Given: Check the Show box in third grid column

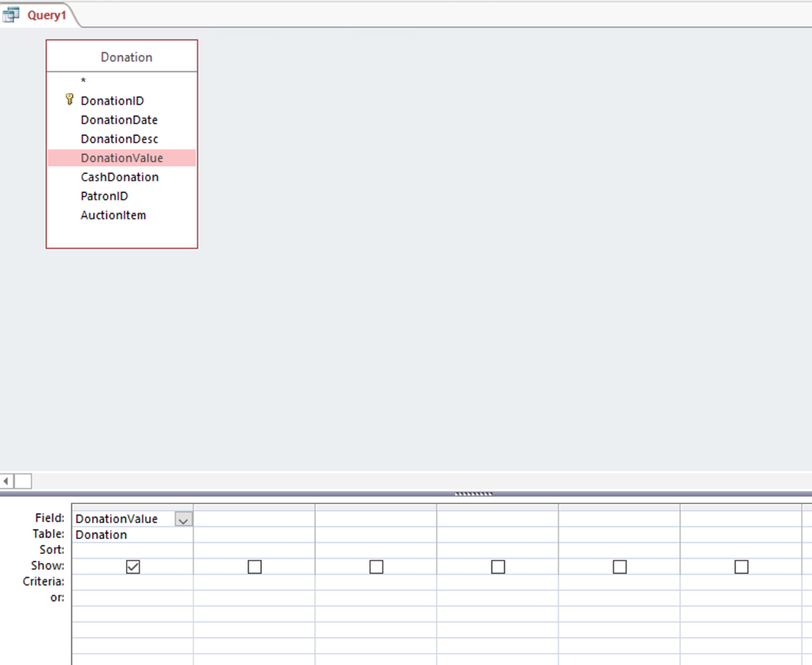Looking at the screenshot, I should (x=377, y=567).
